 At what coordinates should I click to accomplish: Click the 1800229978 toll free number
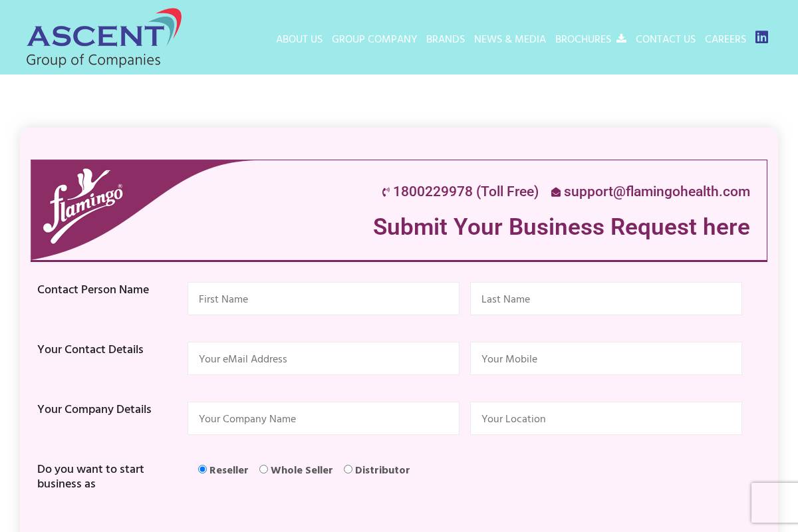click(465, 192)
